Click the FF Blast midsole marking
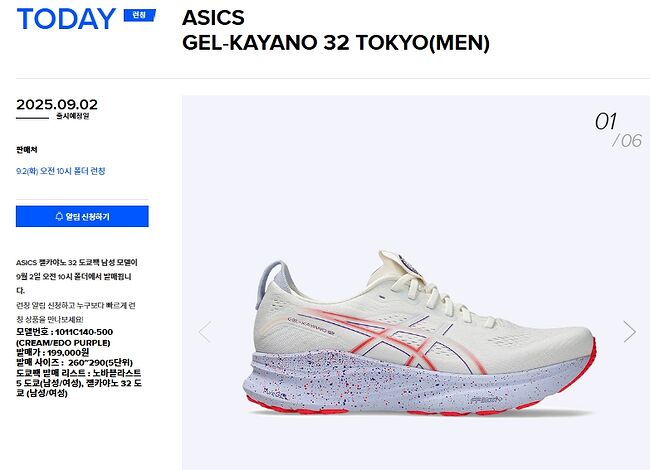This screenshot has width=650, height=470. coord(486,400)
